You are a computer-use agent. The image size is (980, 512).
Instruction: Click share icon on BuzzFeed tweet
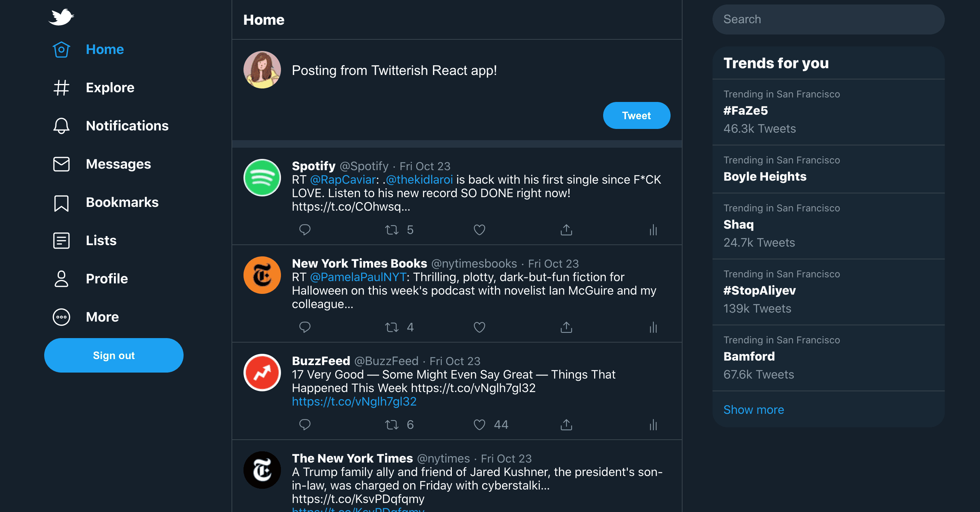tap(566, 424)
